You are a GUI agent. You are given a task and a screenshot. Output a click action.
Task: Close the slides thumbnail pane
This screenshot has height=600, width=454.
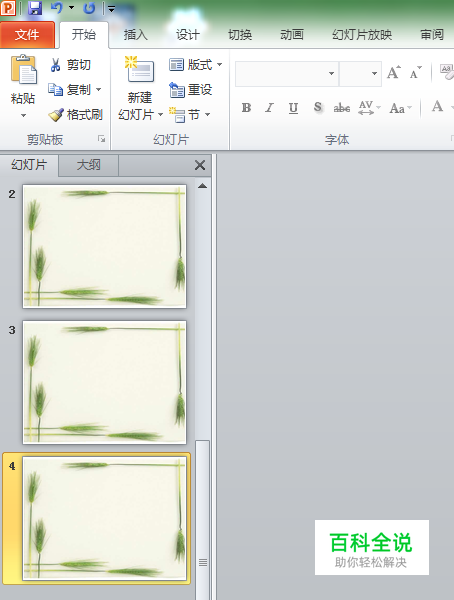pos(200,165)
